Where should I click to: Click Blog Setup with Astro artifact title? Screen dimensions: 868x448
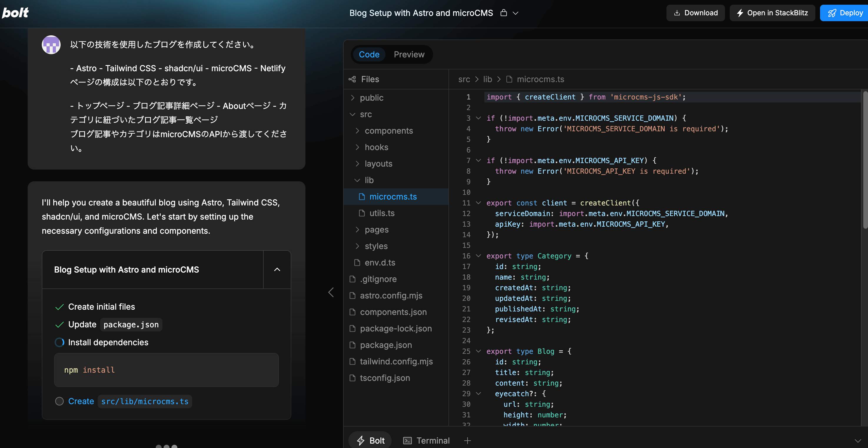coord(126,270)
